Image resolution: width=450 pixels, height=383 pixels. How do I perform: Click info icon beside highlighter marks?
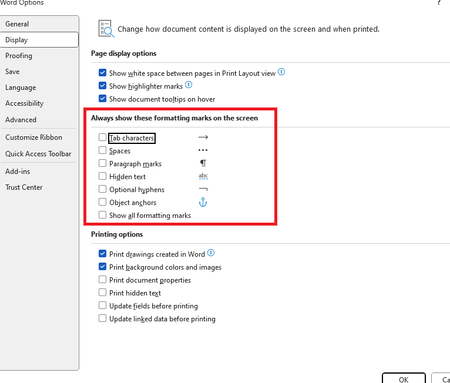189,85
